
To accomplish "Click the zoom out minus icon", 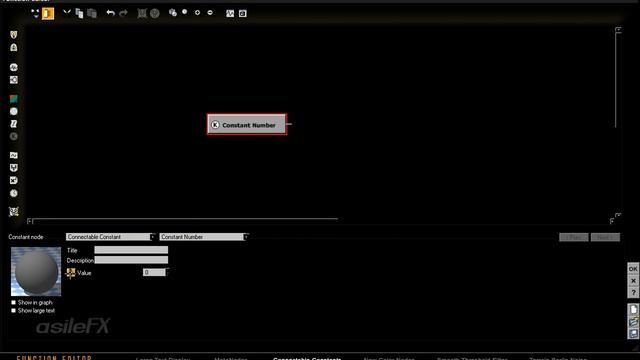I will (x=210, y=13).
